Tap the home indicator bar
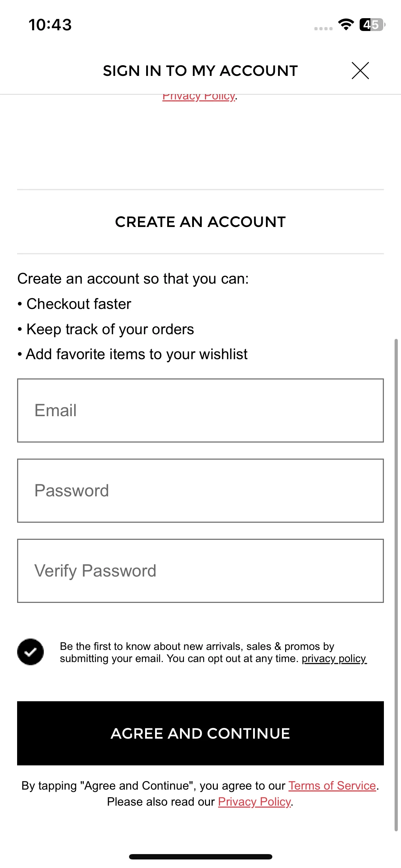This screenshot has width=401, height=868. click(x=200, y=857)
